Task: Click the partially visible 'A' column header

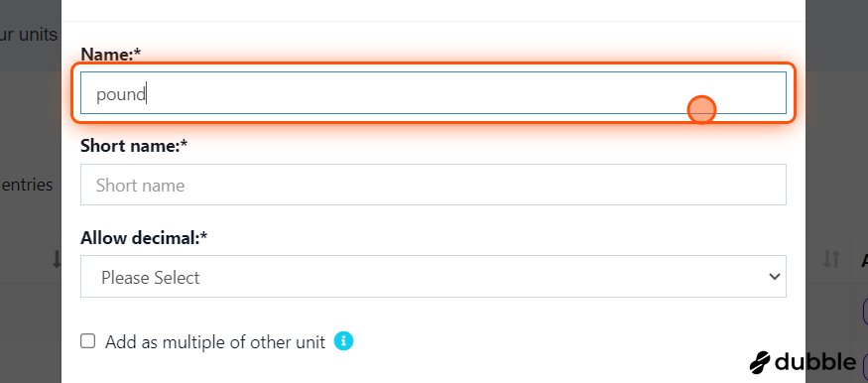Action: pyautogui.click(x=864, y=259)
